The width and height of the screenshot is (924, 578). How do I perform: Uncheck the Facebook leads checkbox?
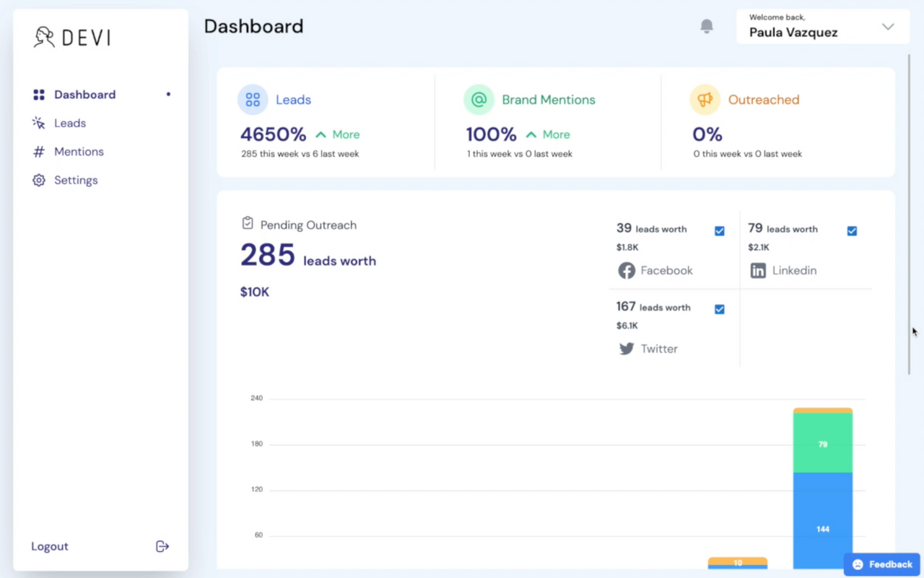720,231
